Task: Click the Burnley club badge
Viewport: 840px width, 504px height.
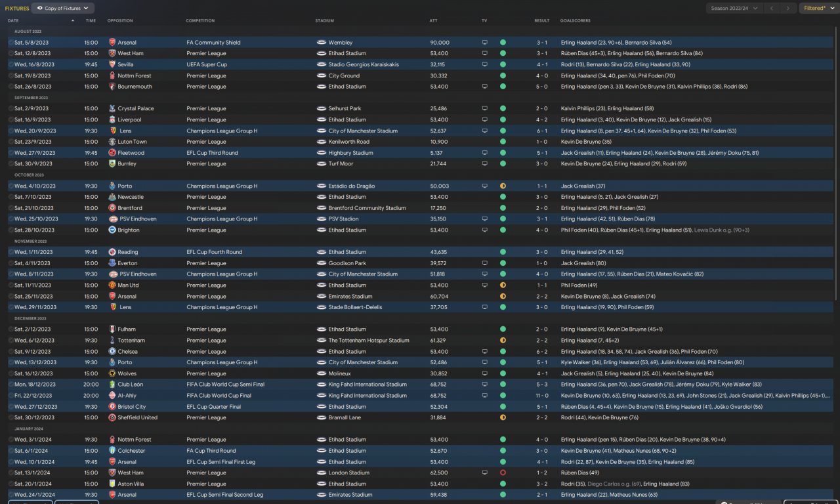Action: point(112,163)
